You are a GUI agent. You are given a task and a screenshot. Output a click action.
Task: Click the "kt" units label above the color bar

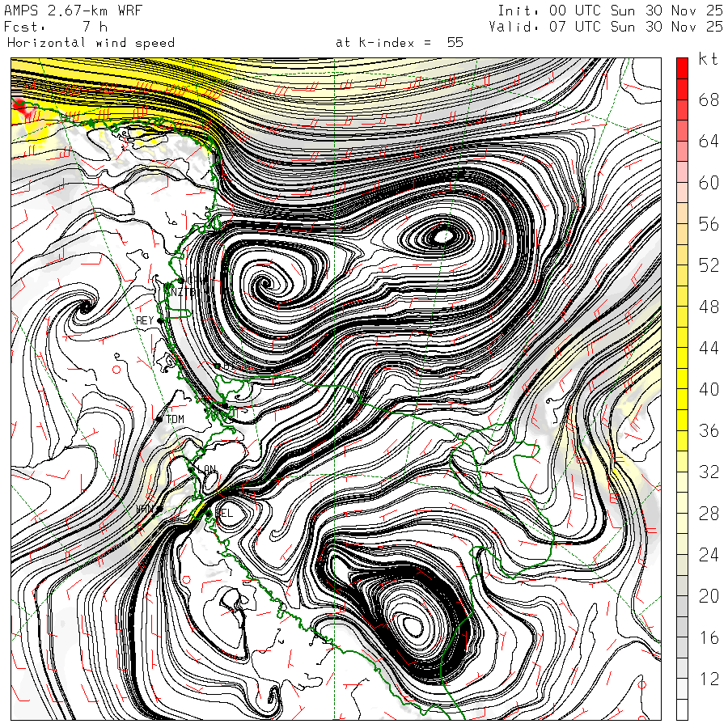(x=708, y=59)
